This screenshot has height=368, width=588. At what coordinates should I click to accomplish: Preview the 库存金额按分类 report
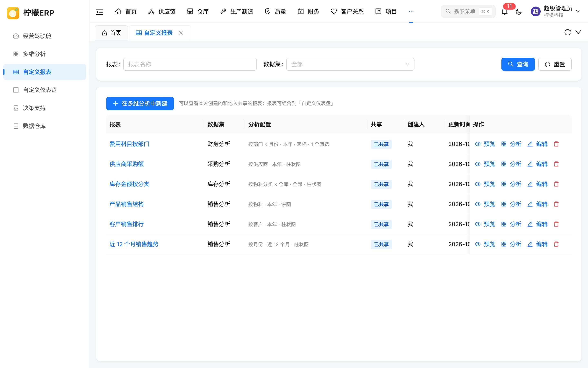[x=485, y=184]
